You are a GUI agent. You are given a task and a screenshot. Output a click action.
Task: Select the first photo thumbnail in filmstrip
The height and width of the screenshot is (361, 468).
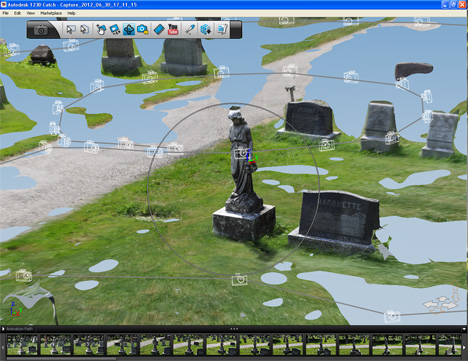[x=22, y=345]
